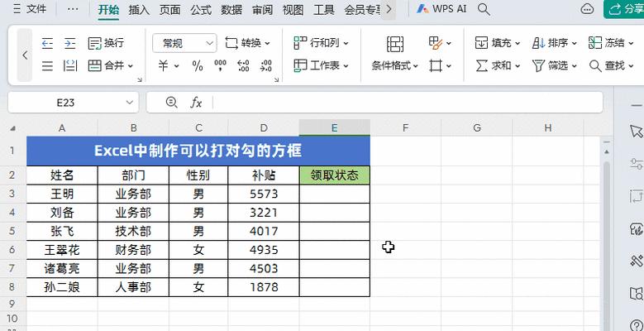Open the 查找 find dropdown
Image resolution: width=644 pixels, height=331 pixels.
tap(611, 65)
